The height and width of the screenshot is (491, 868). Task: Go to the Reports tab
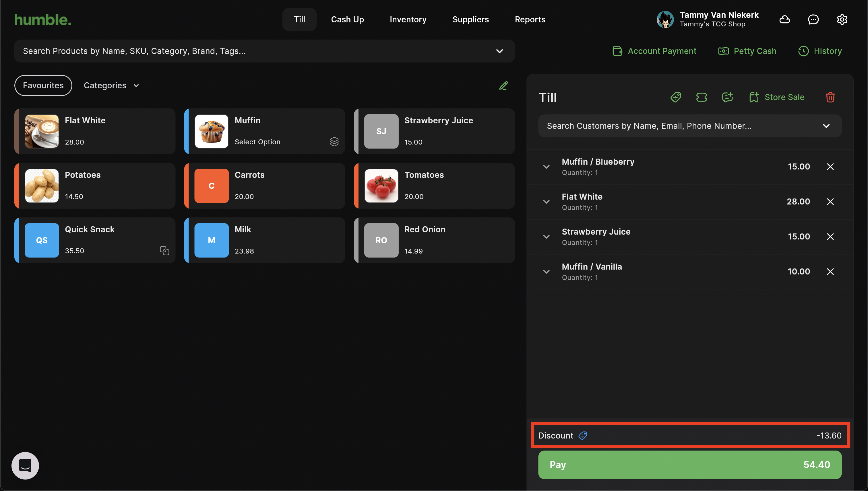530,20
